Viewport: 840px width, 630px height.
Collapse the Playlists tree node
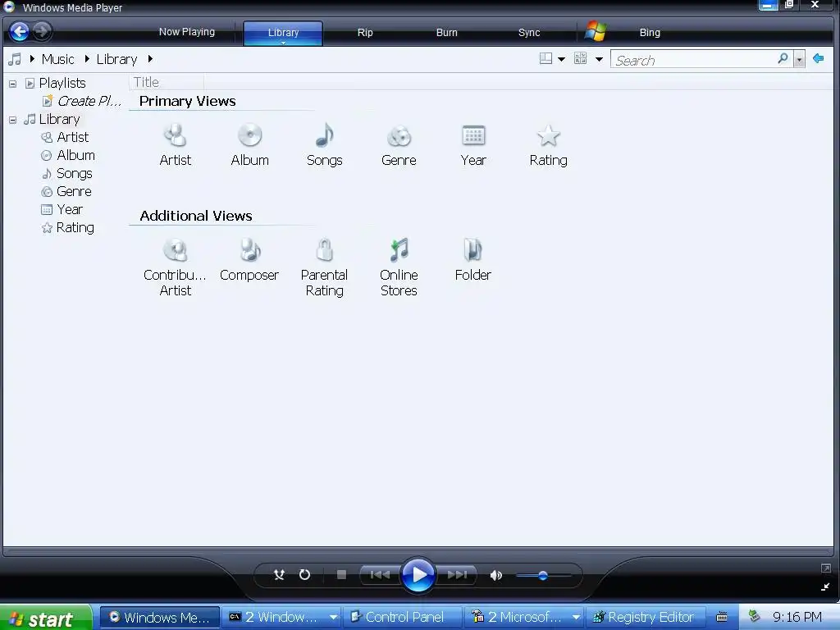(13, 84)
